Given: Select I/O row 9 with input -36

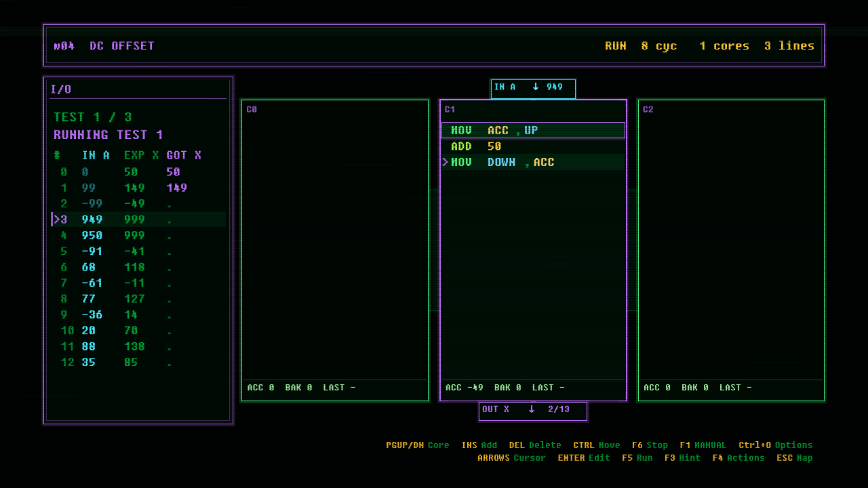Looking at the screenshot, I should tap(138, 315).
